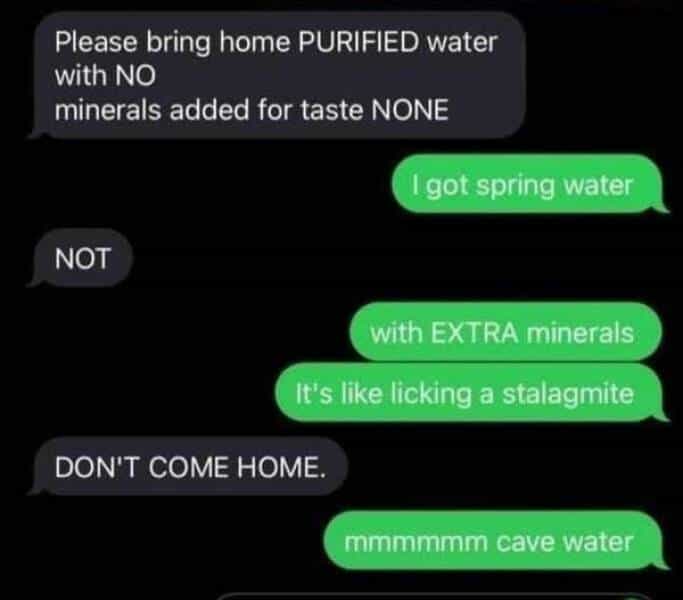Select the 'It's like licking a stalagmite' message
This screenshot has width=683, height=600.
[x=469, y=392]
